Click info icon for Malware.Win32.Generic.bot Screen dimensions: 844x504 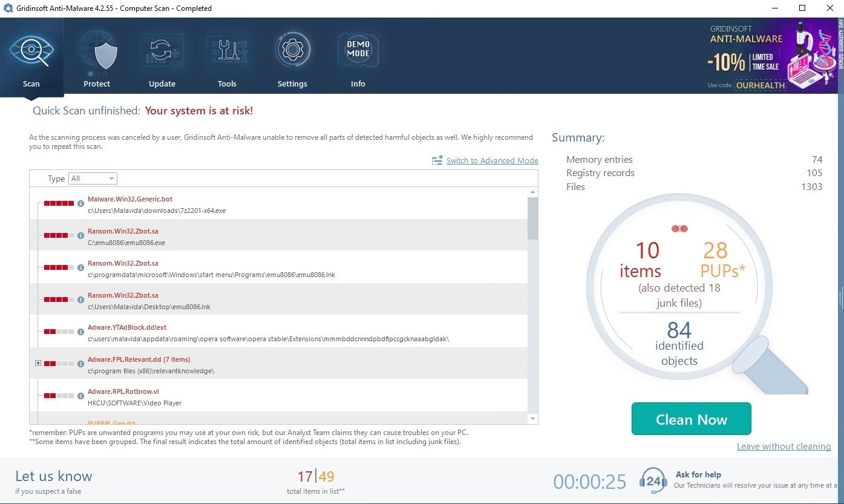(80, 203)
